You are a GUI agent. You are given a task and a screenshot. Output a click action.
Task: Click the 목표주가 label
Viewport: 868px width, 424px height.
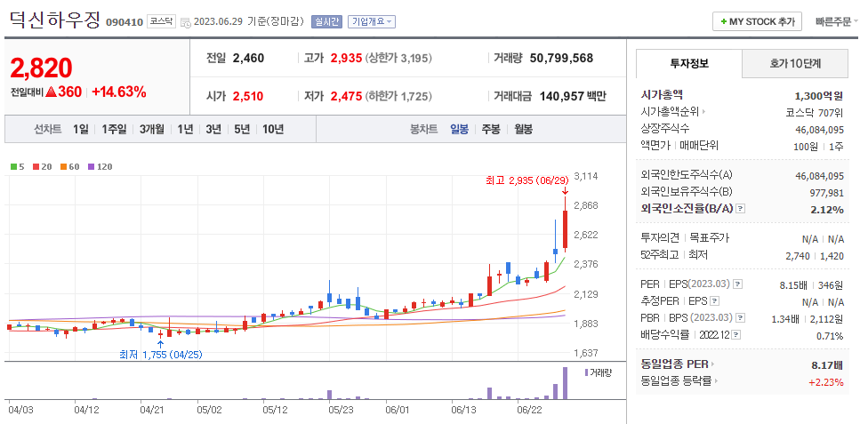coord(710,238)
